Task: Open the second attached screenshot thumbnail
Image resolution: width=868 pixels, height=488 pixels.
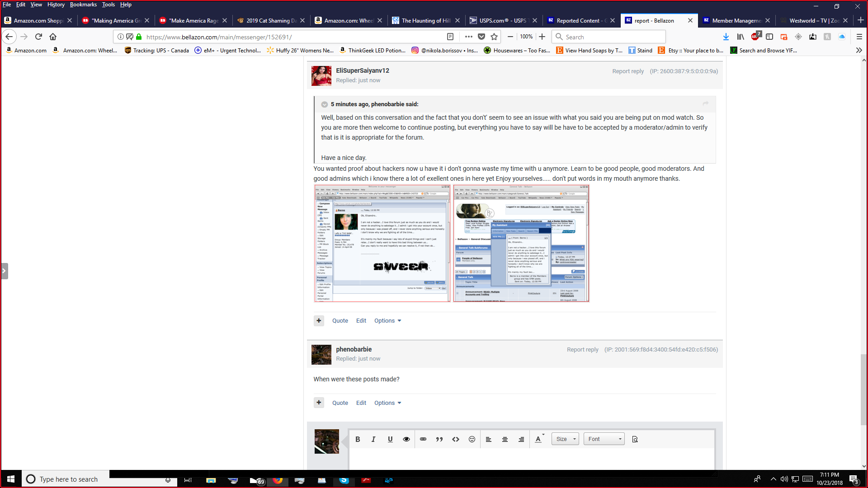Action: pyautogui.click(x=521, y=243)
